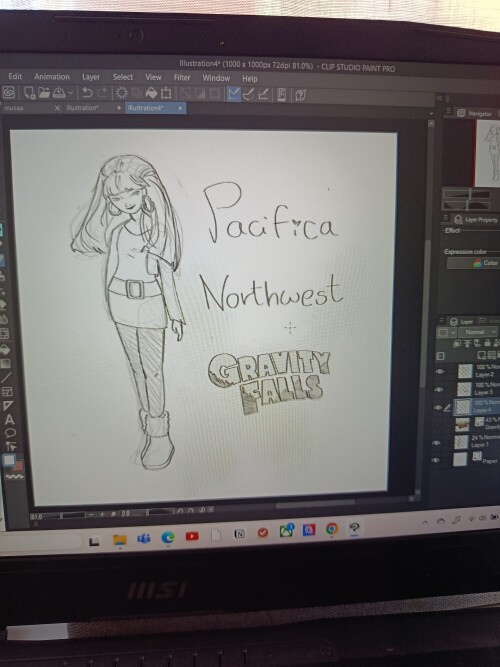This screenshot has height=667, width=500.
Task: Hide Layer 1 with eye icon
Action: [436, 442]
